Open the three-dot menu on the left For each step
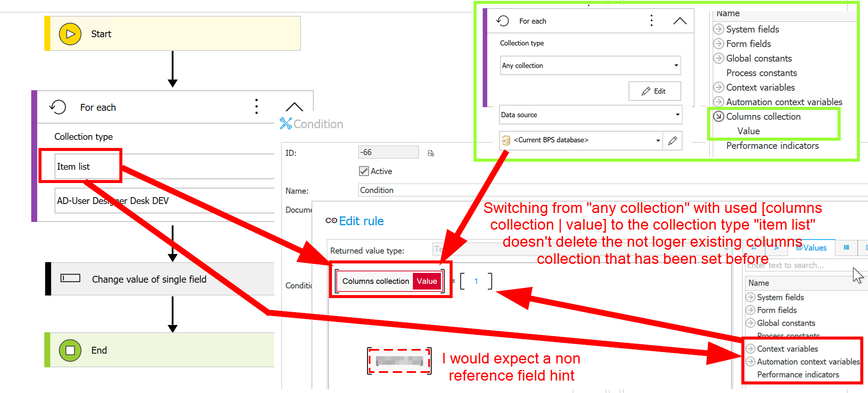868x393 pixels. [x=256, y=106]
